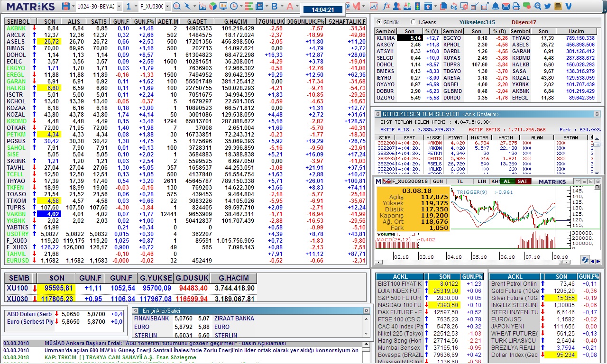This screenshot has width=607, height=364.
Task: Open the news page layout icon
Action: tap(259, 6)
